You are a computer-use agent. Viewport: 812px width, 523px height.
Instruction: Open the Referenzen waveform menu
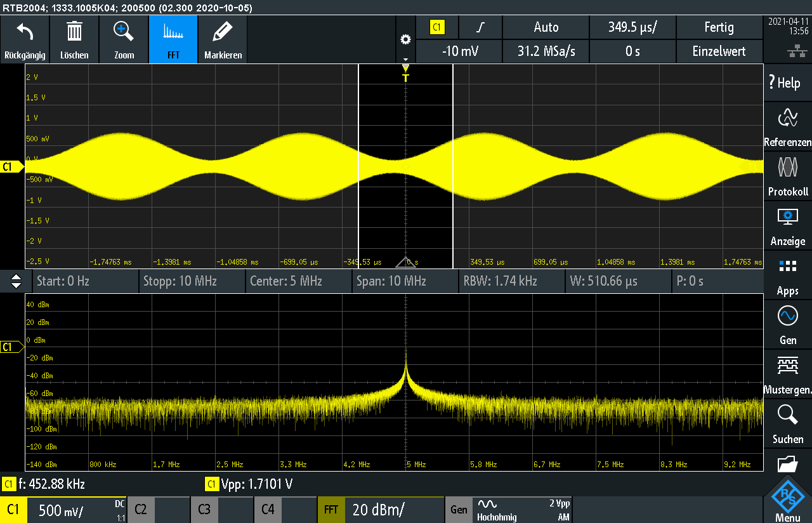[x=787, y=126]
